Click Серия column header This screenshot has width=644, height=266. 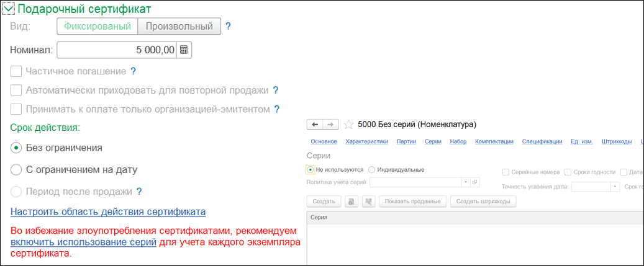coord(475,218)
